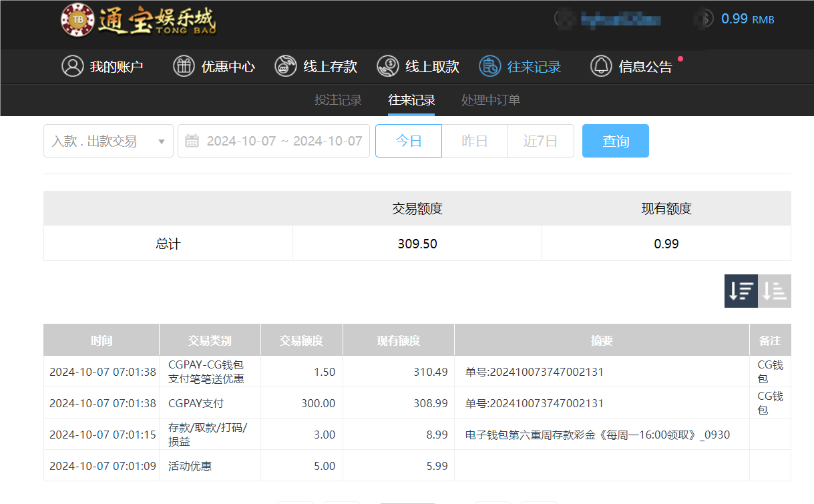Click the calendar icon in the date picker
The image size is (814, 504).
(192, 141)
